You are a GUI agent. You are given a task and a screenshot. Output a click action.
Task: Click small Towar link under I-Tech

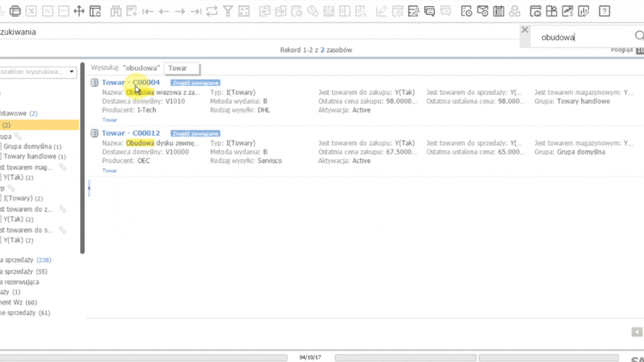click(x=109, y=120)
